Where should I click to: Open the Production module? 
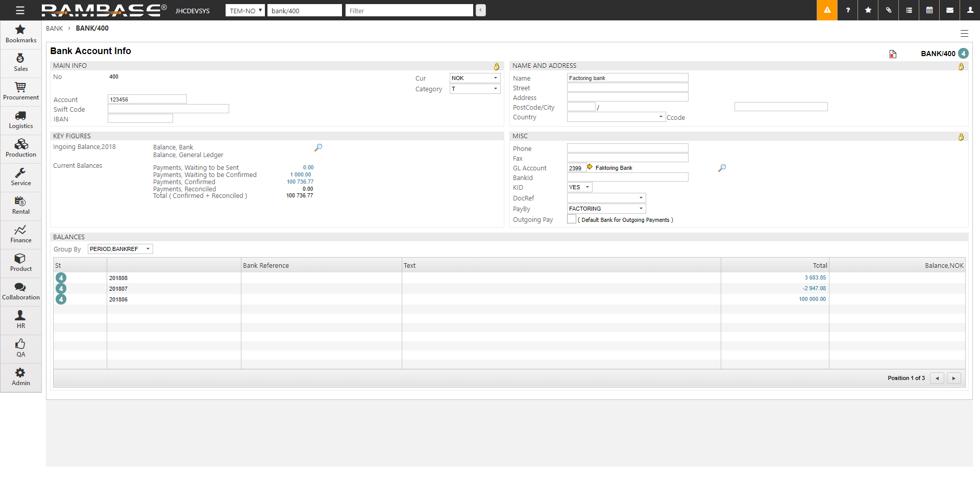coord(20,148)
